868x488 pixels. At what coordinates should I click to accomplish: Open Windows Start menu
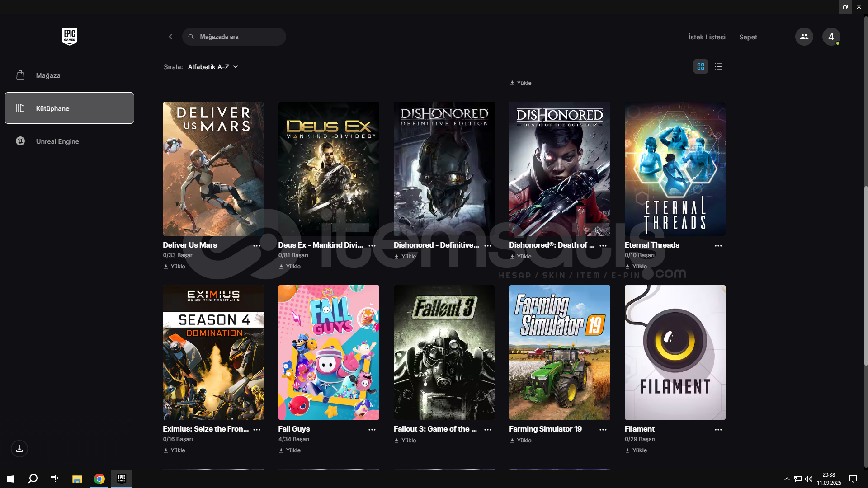pos(11,479)
